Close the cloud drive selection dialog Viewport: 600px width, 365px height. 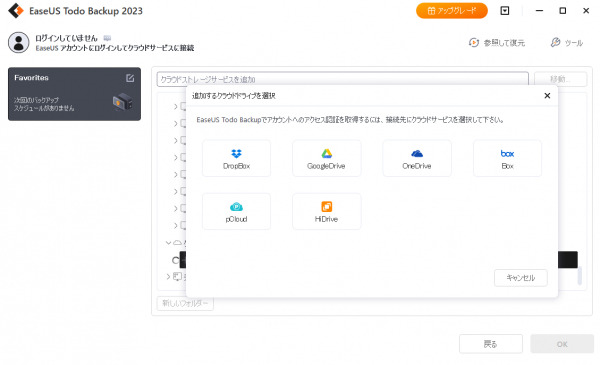[x=547, y=96]
